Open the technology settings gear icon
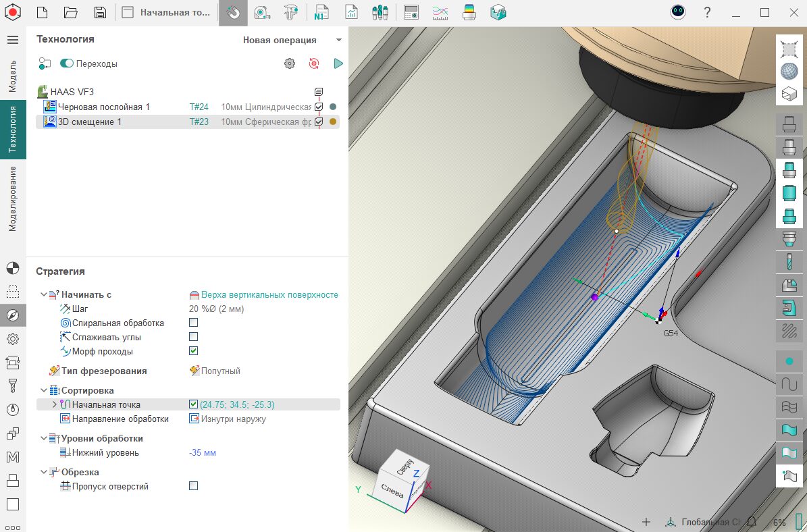Image resolution: width=807 pixels, height=532 pixels. [290, 63]
